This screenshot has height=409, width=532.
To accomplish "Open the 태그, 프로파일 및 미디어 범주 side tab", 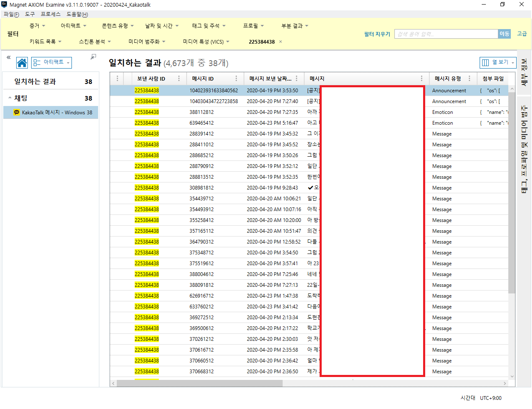I will pyautogui.click(x=524, y=149).
